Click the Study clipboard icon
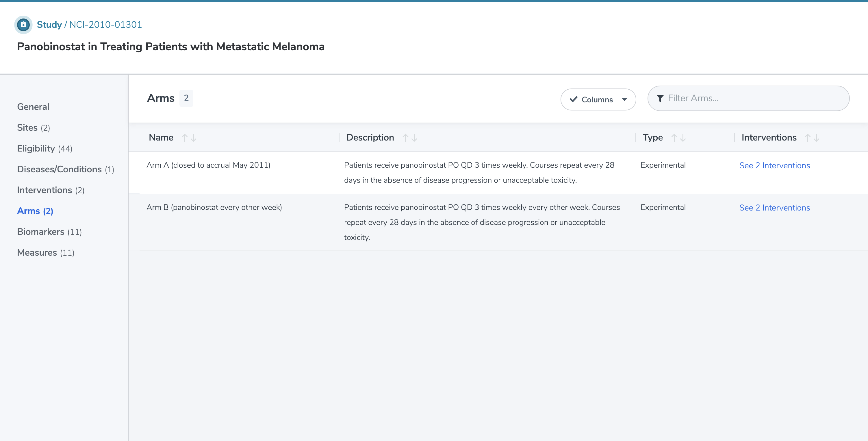868x441 pixels. click(x=23, y=25)
